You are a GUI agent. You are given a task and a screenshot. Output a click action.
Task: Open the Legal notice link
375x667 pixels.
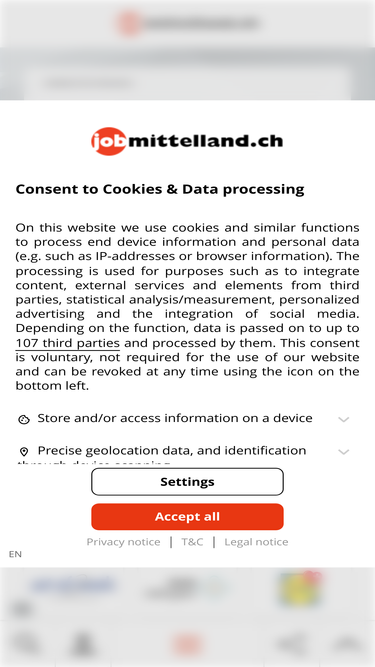coord(256,542)
